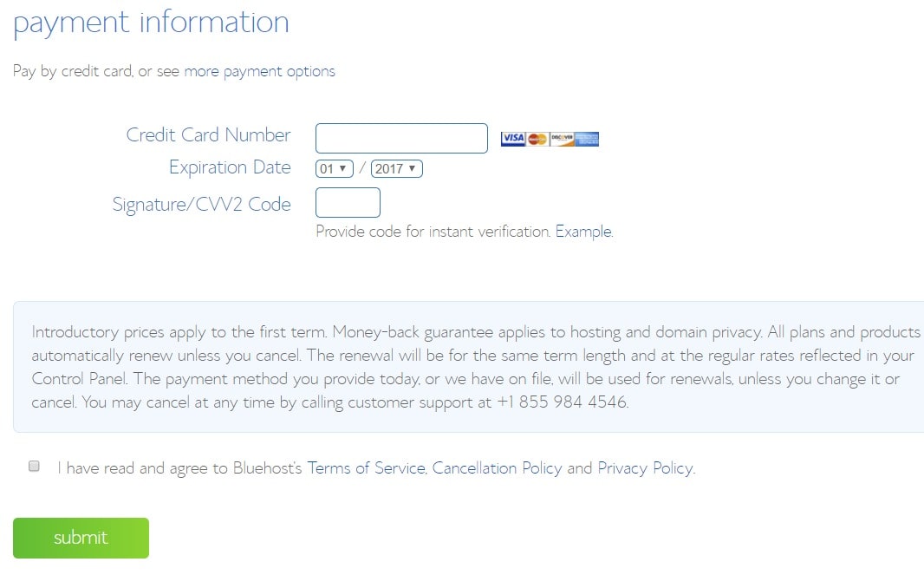Image resolution: width=924 pixels, height=575 pixels.
Task: Tick the Bluehost terms agreement checkbox
Action: [x=35, y=467]
